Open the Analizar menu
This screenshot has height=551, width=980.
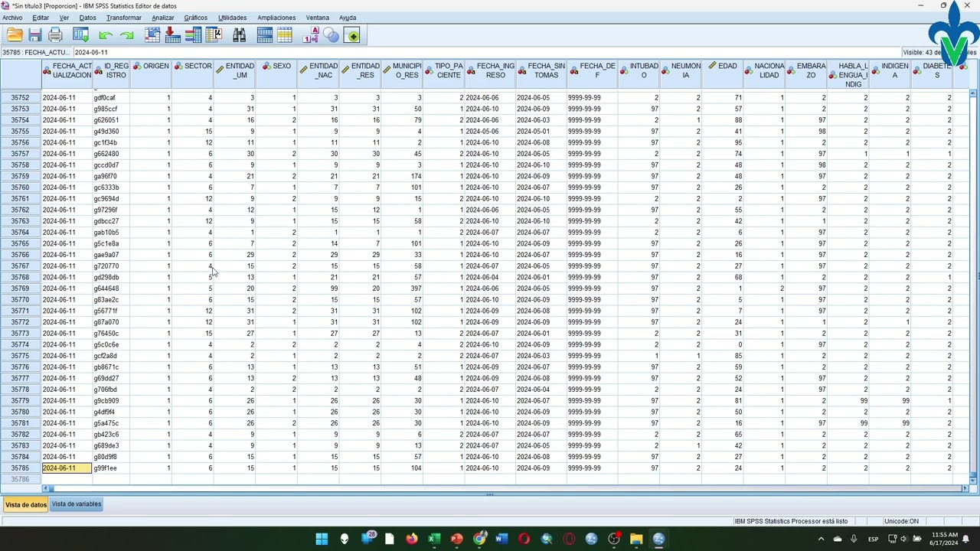[162, 18]
